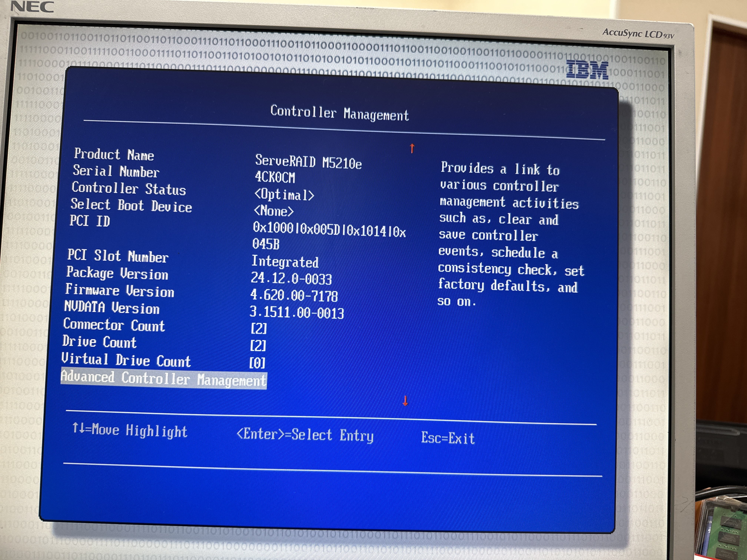Select the Virtual Drive Count label
The width and height of the screenshot is (747, 560).
click(x=126, y=360)
